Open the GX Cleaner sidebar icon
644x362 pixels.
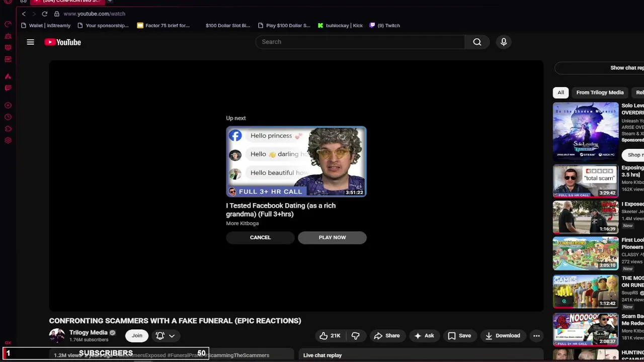pyautogui.click(x=8, y=36)
